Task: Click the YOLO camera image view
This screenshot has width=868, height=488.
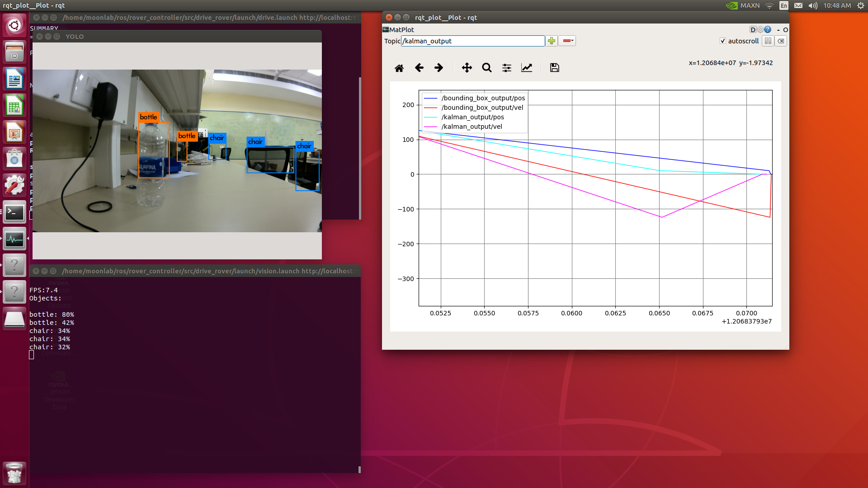Action: point(177,150)
